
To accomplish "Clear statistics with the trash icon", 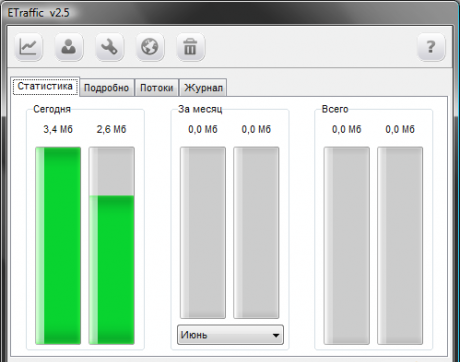I will 190,47.
